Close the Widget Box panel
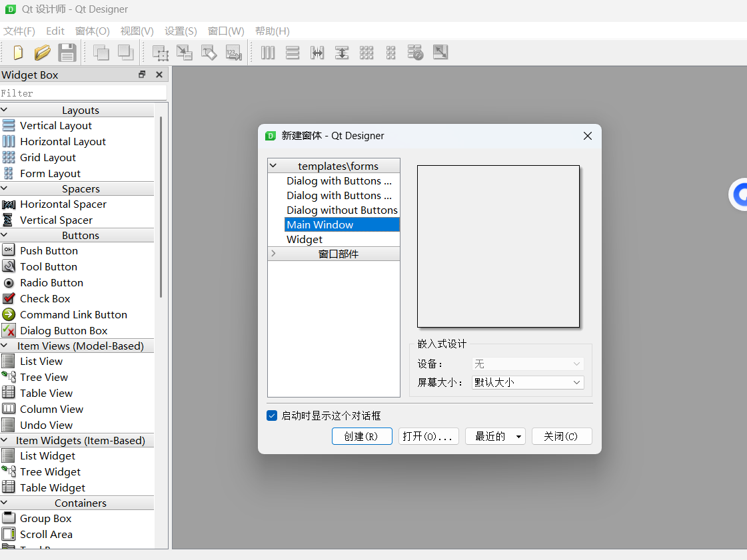The height and width of the screenshot is (560, 747). pos(159,75)
